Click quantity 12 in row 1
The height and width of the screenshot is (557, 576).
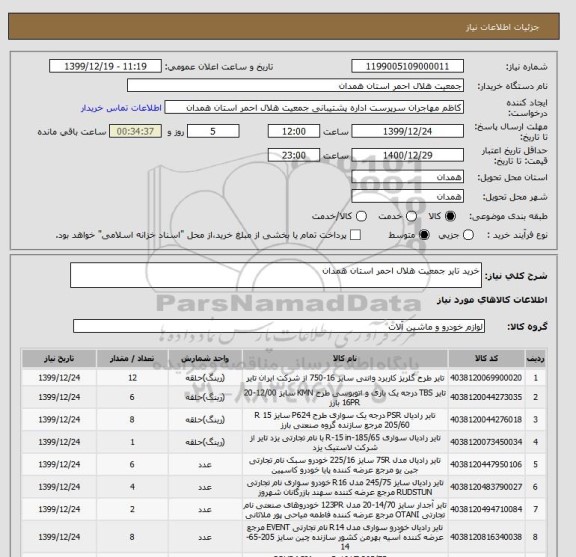point(132,378)
